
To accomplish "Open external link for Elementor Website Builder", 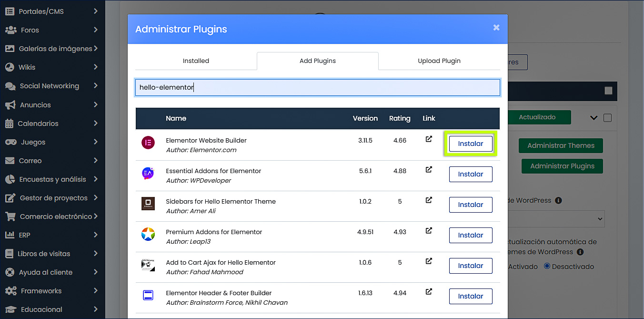I will (x=428, y=138).
